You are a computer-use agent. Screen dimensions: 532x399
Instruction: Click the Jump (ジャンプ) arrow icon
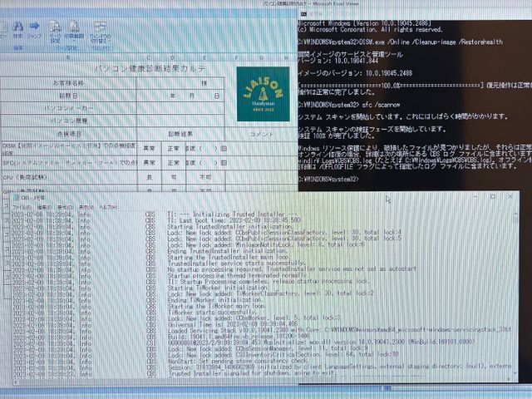pos(37,27)
